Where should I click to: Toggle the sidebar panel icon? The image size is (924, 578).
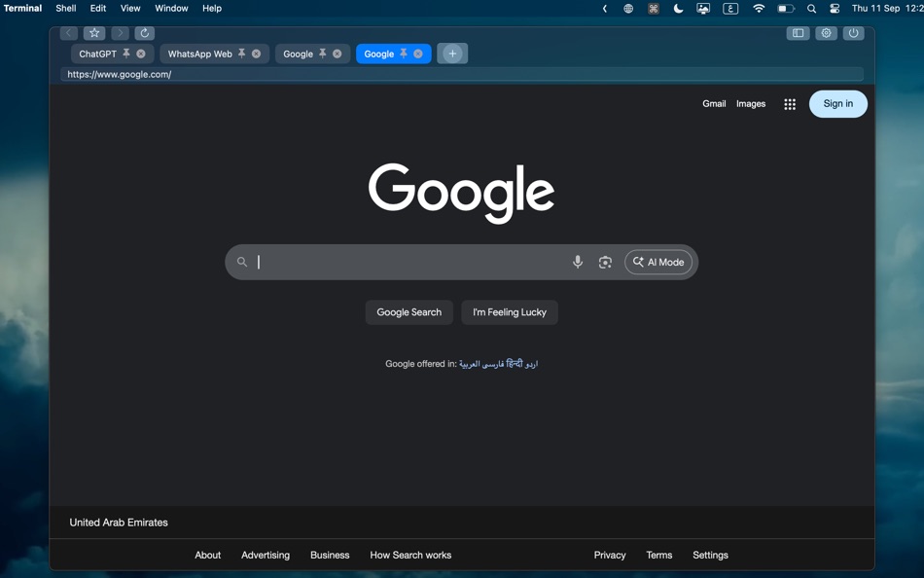coord(798,33)
